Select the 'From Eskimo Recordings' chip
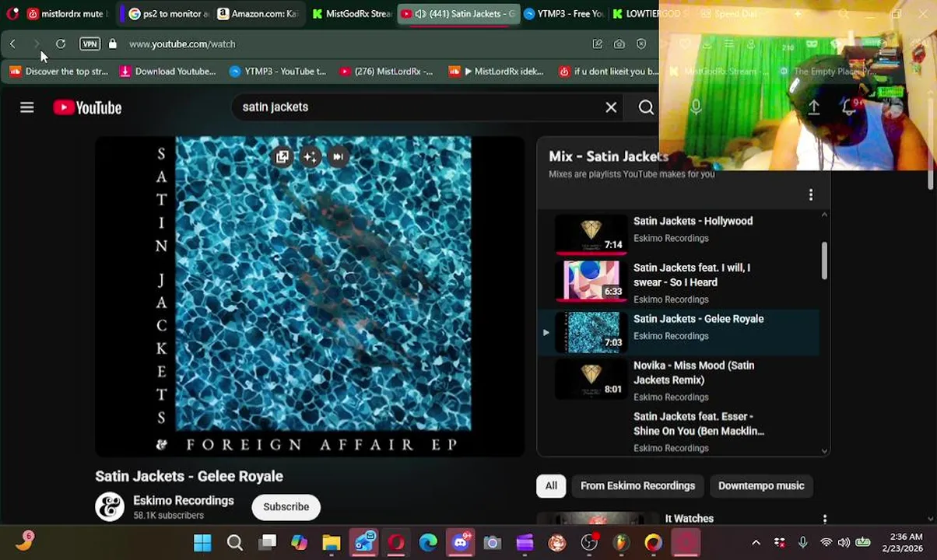 point(637,486)
